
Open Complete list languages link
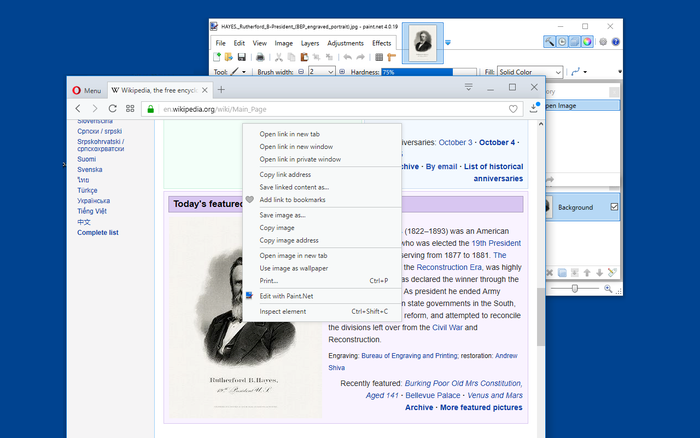pyautogui.click(x=98, y=233)
